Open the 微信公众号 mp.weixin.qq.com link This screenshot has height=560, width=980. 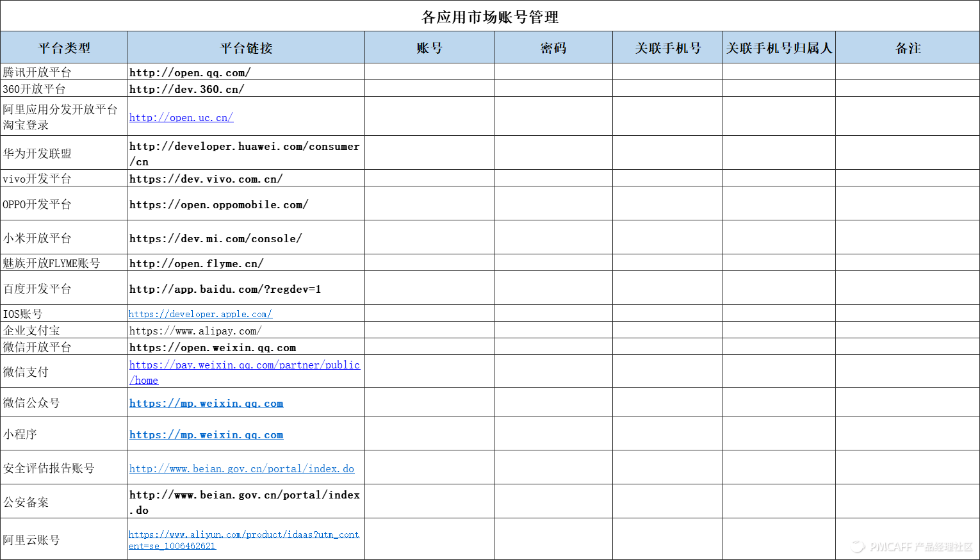tap(206, 403)
